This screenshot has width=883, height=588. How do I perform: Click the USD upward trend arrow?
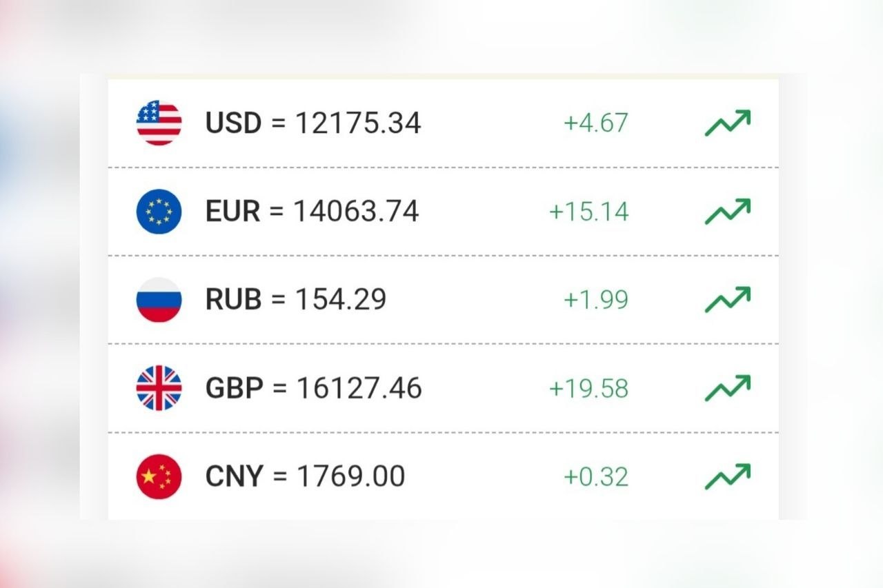(x=727, y=123)
